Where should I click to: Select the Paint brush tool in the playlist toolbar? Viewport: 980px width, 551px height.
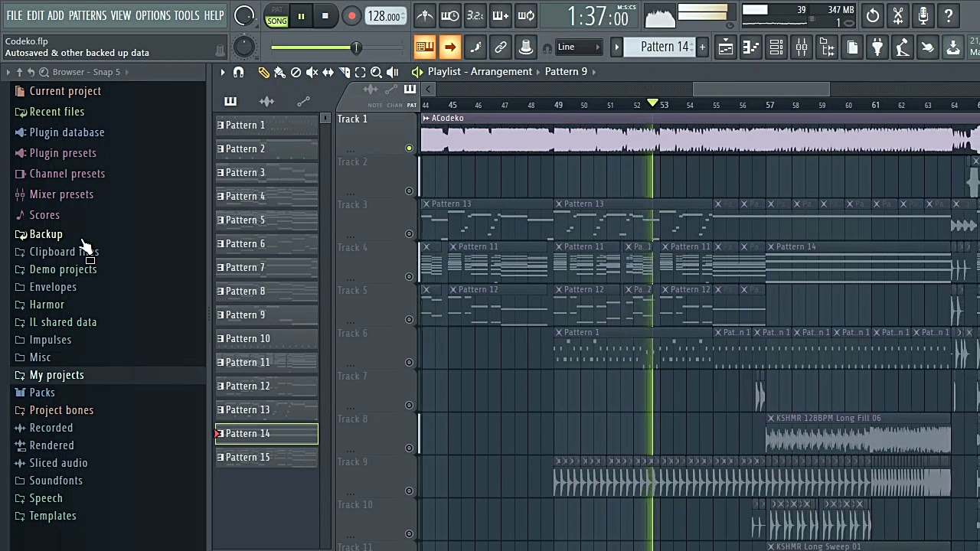279,72
